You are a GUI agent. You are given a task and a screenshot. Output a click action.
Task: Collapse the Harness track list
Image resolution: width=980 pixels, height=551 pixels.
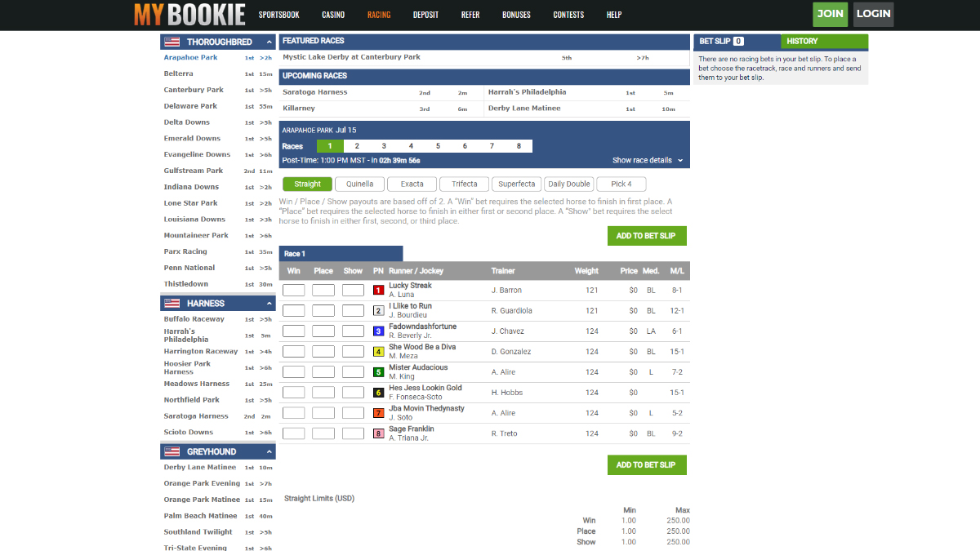click(x=269, y=303)
